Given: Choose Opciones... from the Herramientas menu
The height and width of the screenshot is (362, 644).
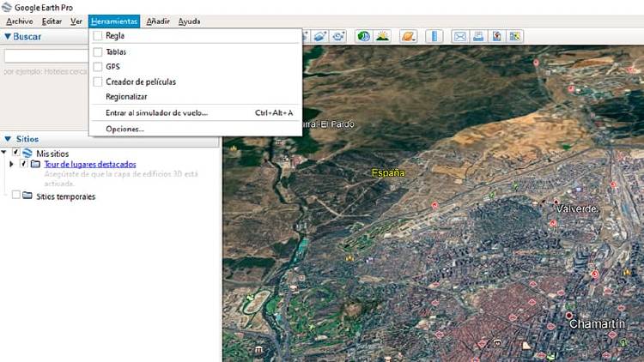Looking at the screenshot, I should (x=125, y=129).
